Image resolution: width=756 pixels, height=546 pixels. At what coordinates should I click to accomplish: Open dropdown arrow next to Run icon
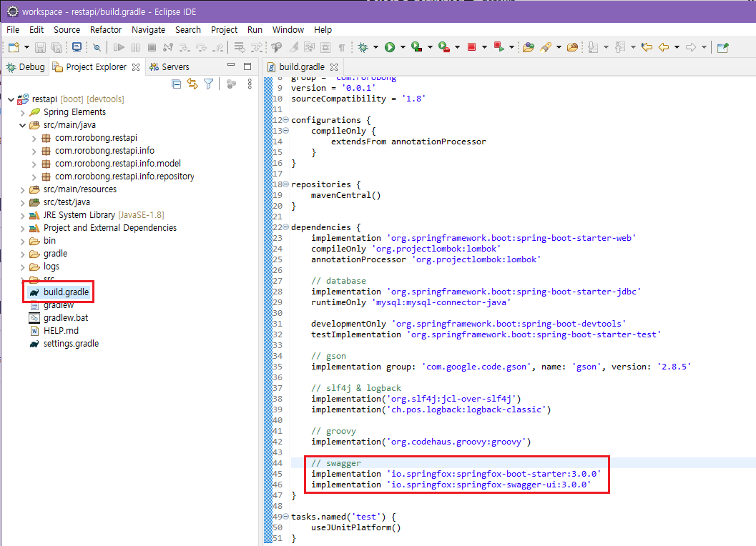tap(403, 47)
